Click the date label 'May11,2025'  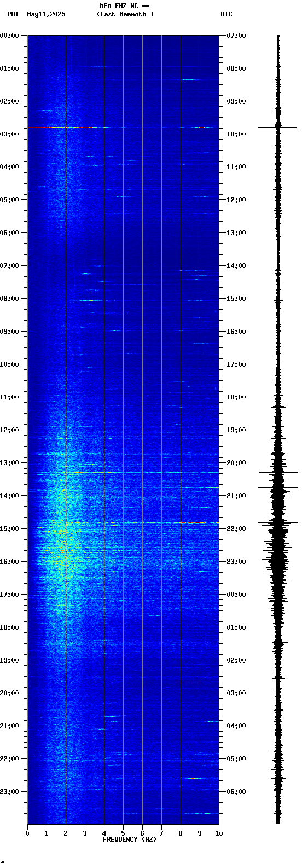[x=46, y=14]
